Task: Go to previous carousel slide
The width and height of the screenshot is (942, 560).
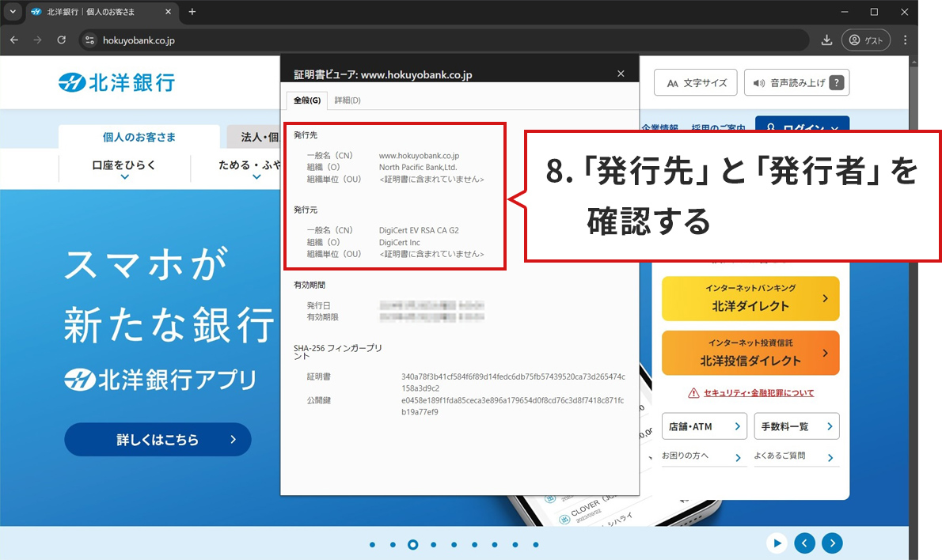Action: 804,543
